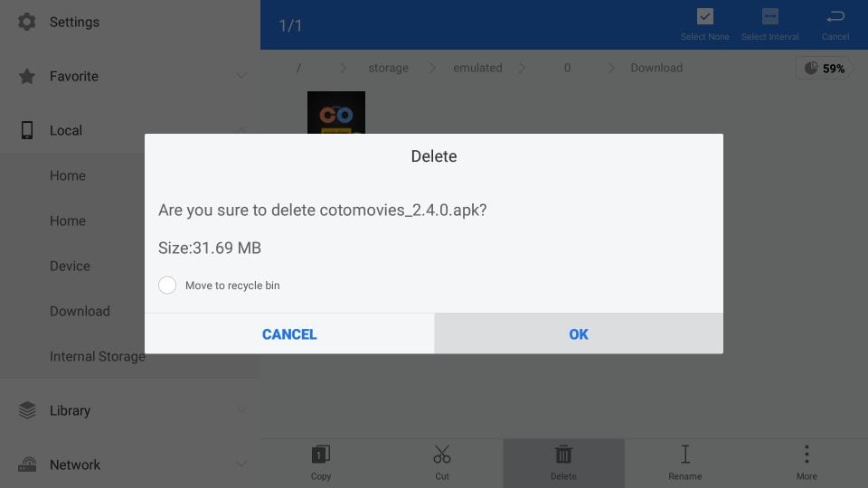The width and height of the screenshot is (868, 488).
Task: Click Download in the breadcrumb path
Action: 656,68
